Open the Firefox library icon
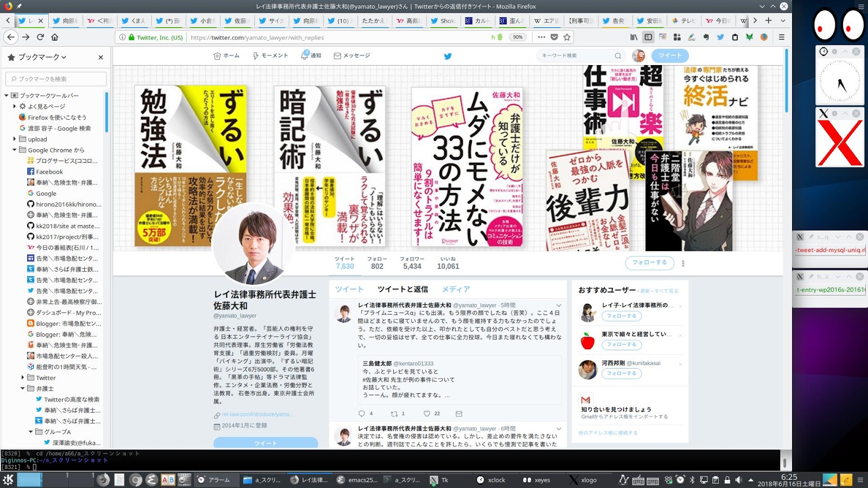This screenshot has width=868, height=488. (x=634, y=37)
